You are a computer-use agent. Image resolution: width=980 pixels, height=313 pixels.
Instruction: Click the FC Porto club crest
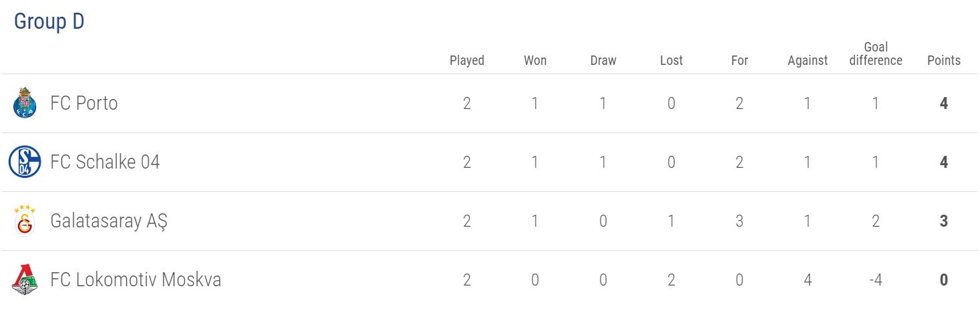[25, 104]
